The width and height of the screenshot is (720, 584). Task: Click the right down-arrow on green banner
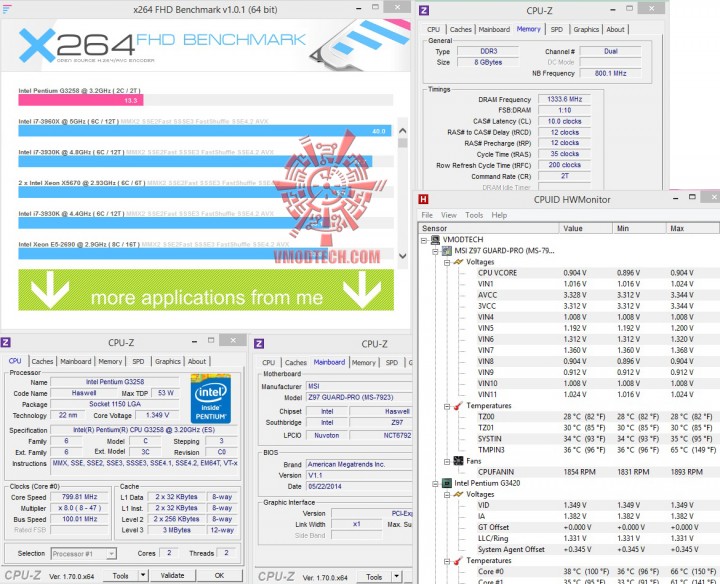[362, 290]
